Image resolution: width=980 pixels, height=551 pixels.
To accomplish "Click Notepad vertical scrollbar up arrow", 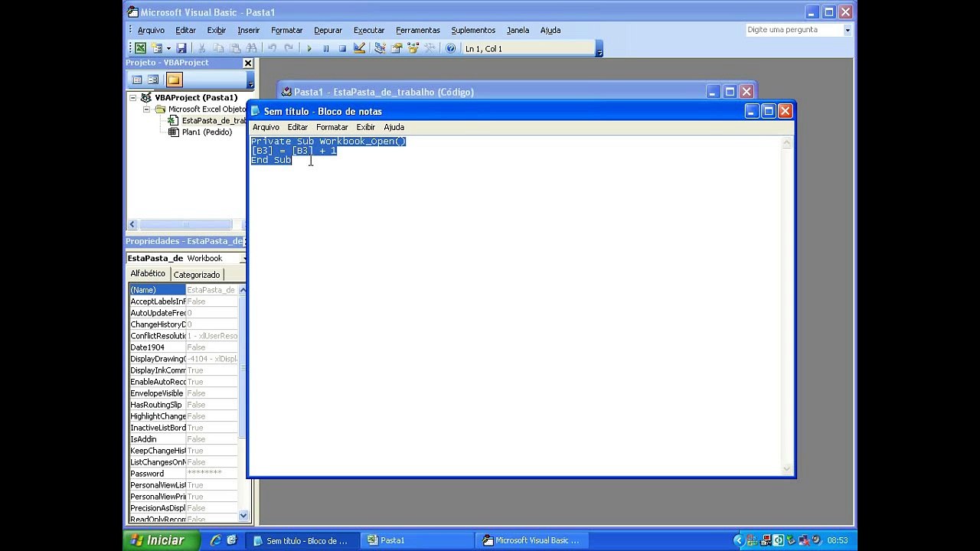I will tap(786, 143).
